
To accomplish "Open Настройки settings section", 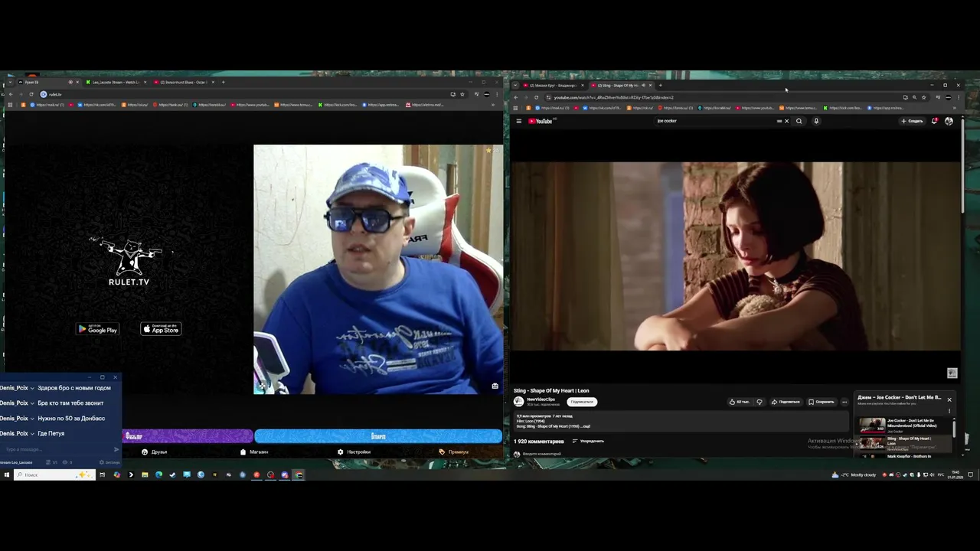I will pyautogui.click(x=354, y=452).
